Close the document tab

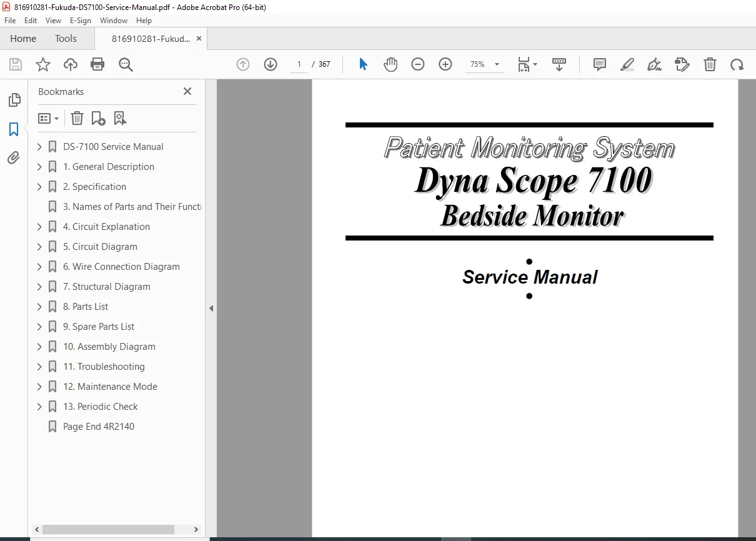click(x=199, y=39)
